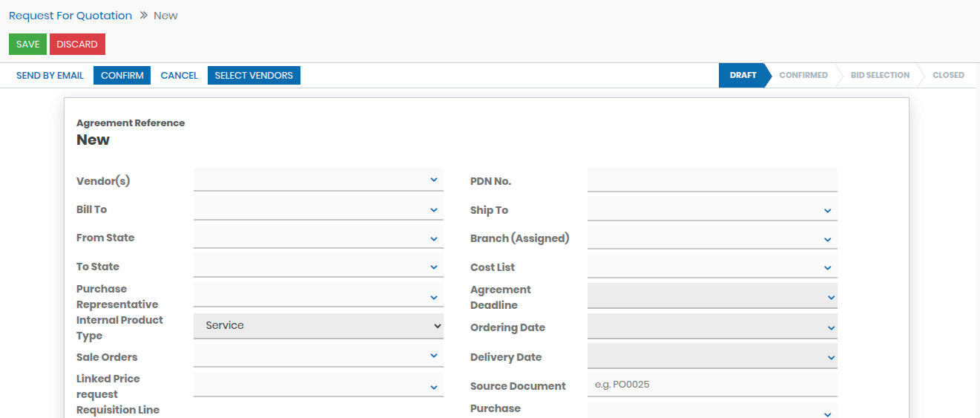Expand the Ship To dropdown

tap(827, 211)
